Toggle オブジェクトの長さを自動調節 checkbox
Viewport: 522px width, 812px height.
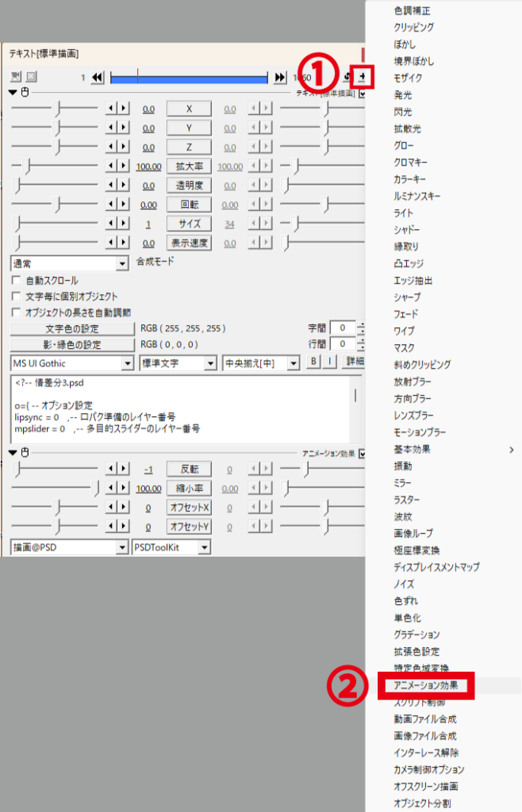coord(16,312)
